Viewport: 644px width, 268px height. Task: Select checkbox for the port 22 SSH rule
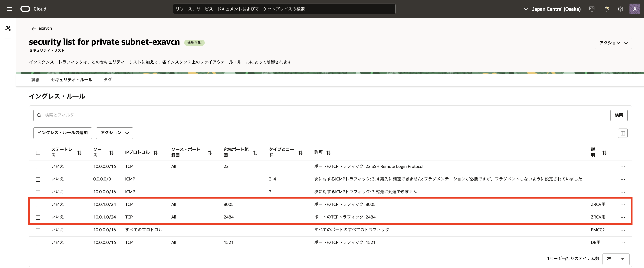(x=38, y=167)
